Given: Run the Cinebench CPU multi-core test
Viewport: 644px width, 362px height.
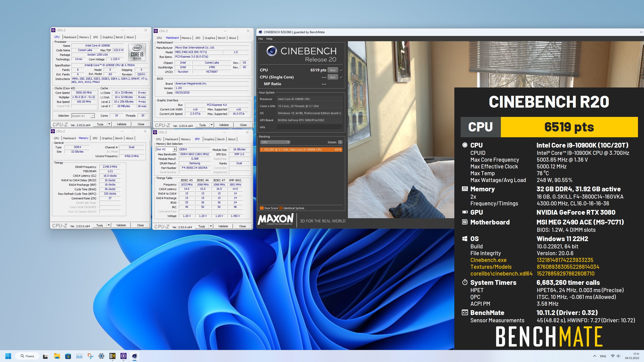Looking at the screenshot, I should [x=333, y=70].
